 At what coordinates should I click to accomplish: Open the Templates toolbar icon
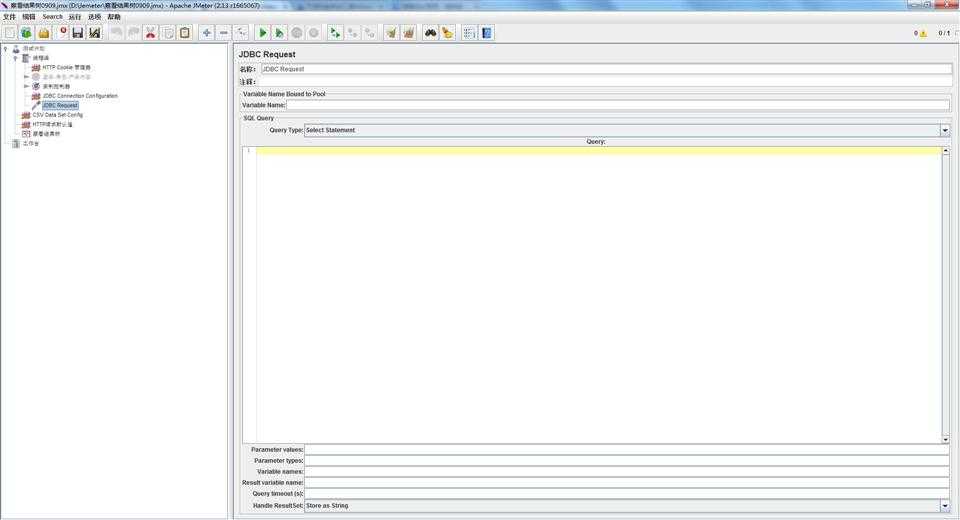(26, 33)
